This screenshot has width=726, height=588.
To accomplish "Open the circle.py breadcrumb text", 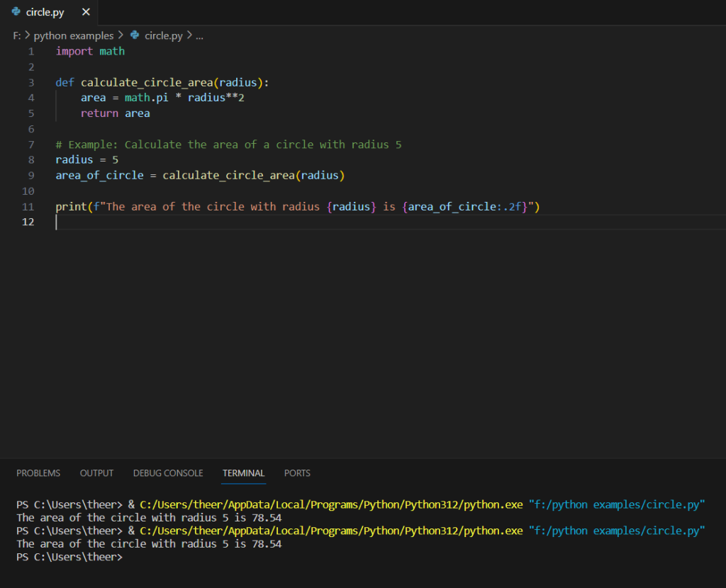I will pyautogui.click(x=163, y=35).
